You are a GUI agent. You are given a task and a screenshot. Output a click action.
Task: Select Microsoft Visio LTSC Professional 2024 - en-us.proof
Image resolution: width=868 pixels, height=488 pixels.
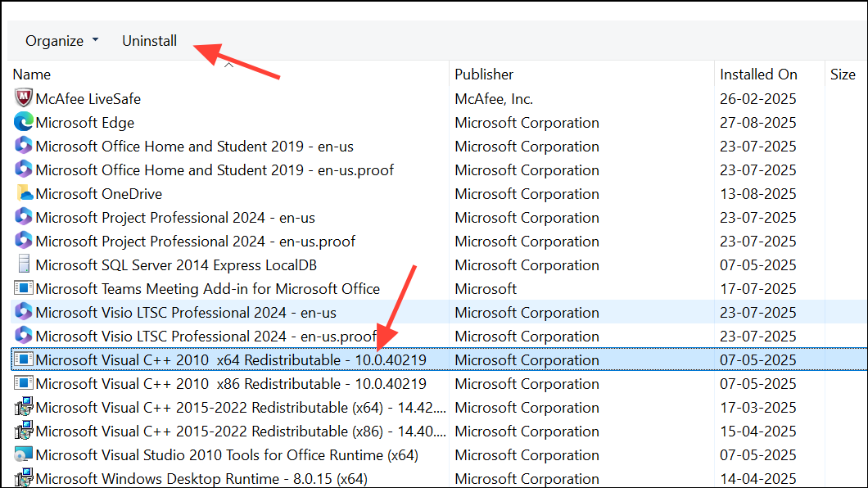click(206, 337)
